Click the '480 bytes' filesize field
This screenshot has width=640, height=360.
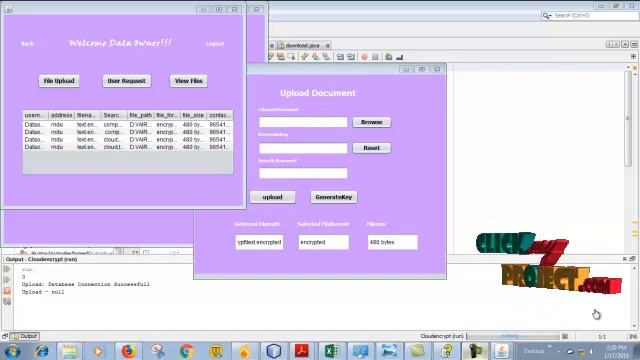(393, 242)
